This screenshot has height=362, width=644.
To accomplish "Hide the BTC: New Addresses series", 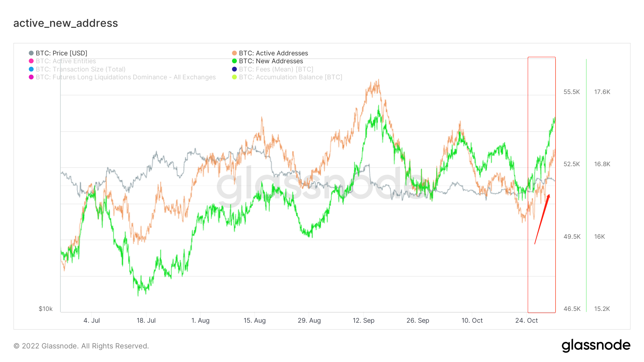I will click(271, 61).
